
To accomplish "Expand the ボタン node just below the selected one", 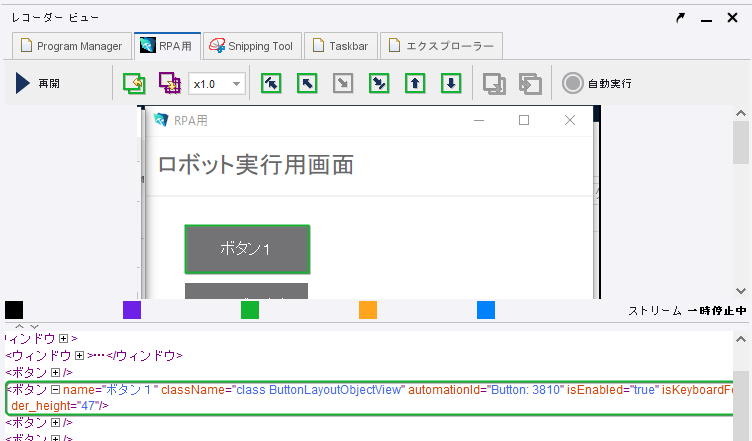I will click(x=55, y=423).
